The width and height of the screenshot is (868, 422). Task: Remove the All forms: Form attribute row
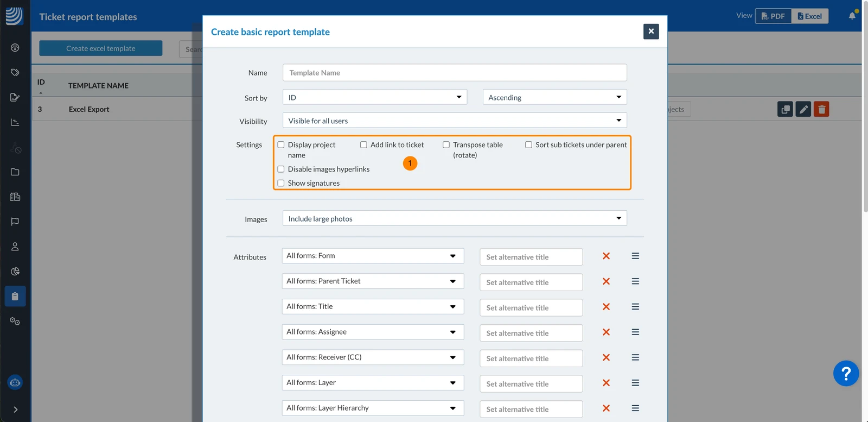[606, 256]
